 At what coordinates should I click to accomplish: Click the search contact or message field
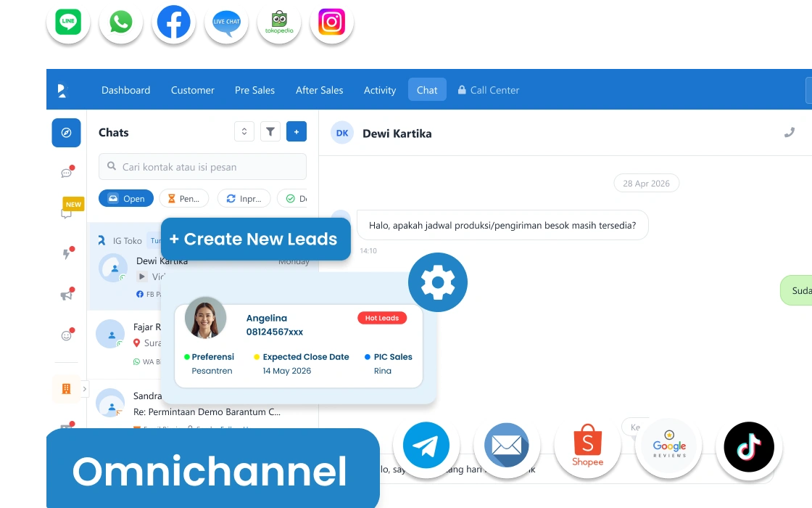coord(202,167)
